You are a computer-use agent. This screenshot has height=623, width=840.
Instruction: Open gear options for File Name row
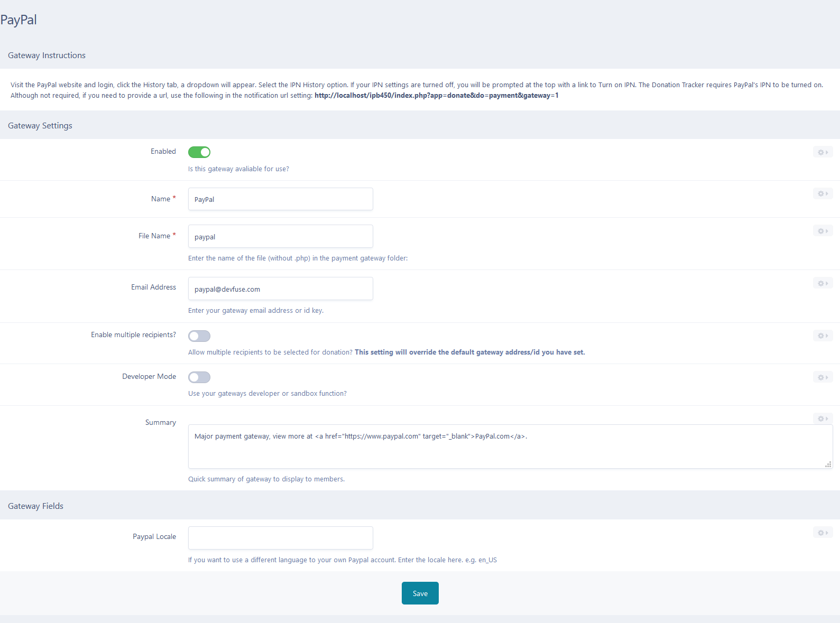pyautogui.click(x=823, y=231)
